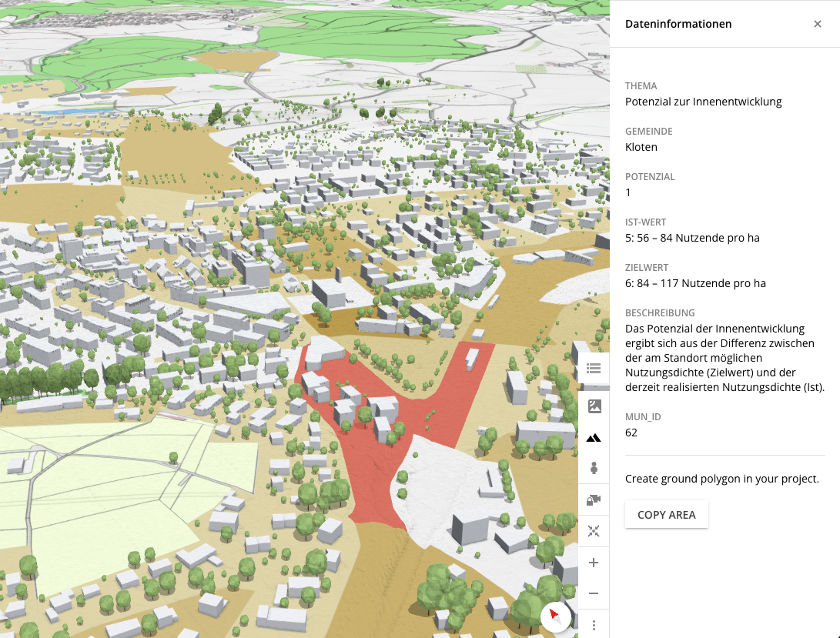Click the Dateninformationen panel title
This screenshot has height=638, width=840.
(678, 24)
